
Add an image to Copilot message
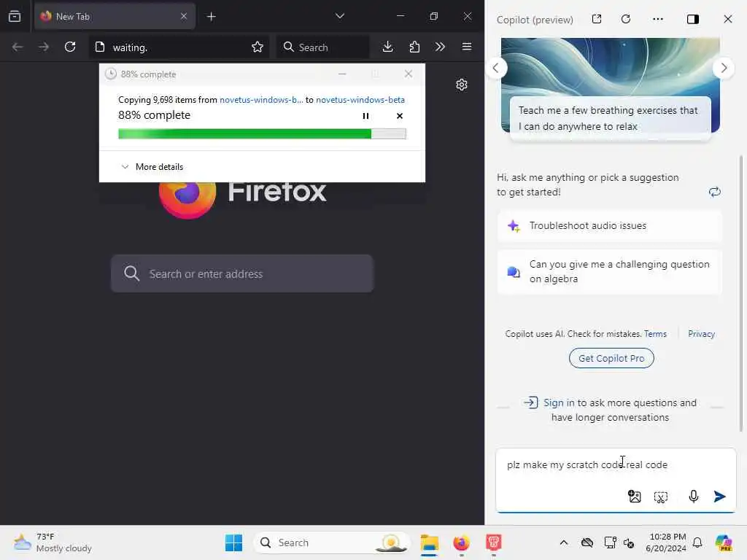point(635,497)
